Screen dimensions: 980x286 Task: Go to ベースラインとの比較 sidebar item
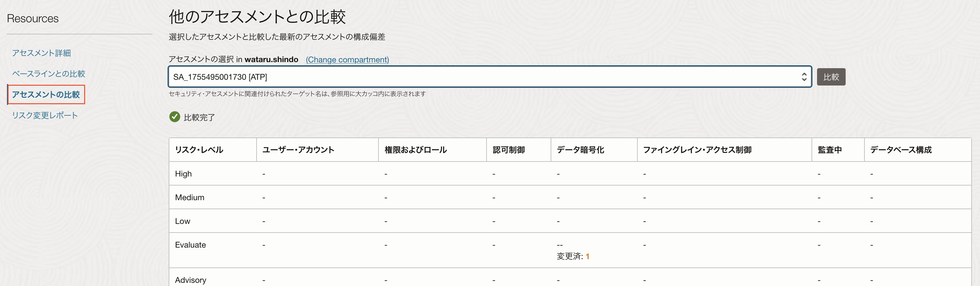(x=48, y=74)
